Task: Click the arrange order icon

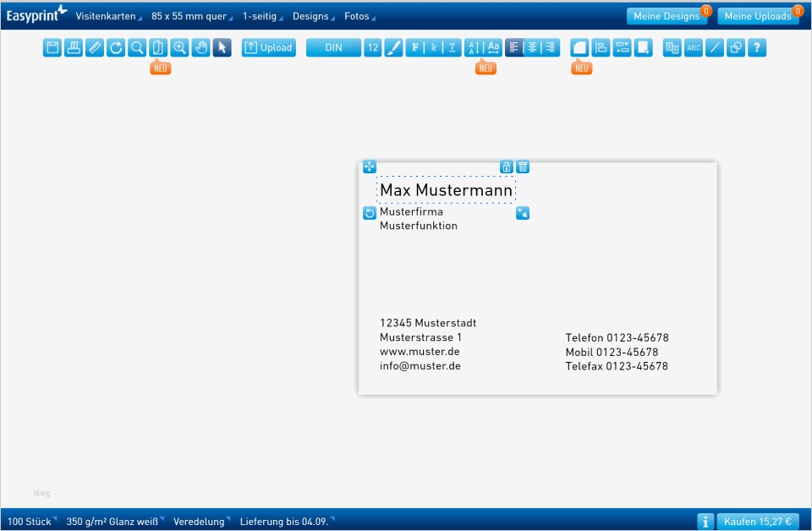Action: tap(623, 47)
